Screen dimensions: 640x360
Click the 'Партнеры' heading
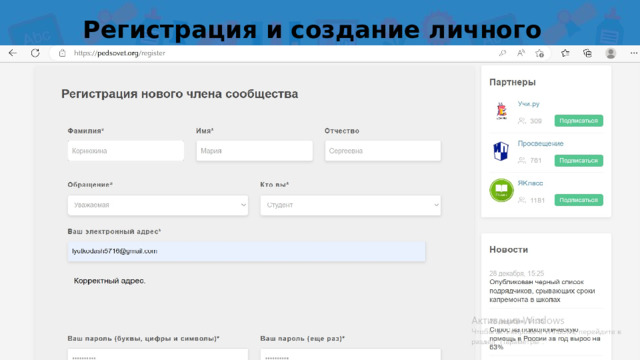512,82
